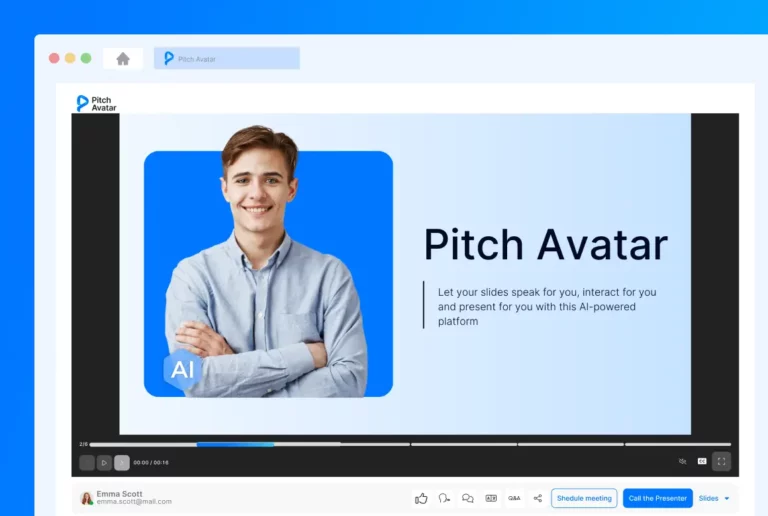
Task: Toggle mute with the speaker icon
Action: [682, 461]
